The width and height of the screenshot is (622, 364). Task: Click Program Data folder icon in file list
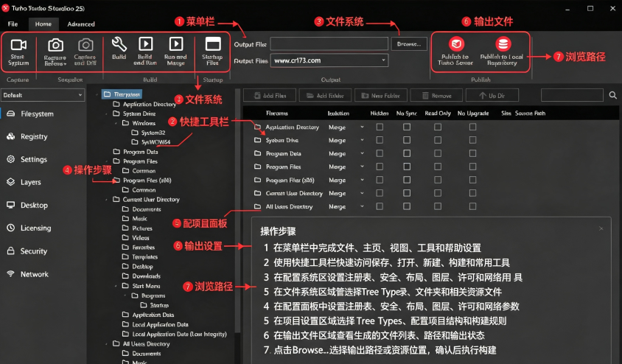pyautogui.click(x=257, y=153)
